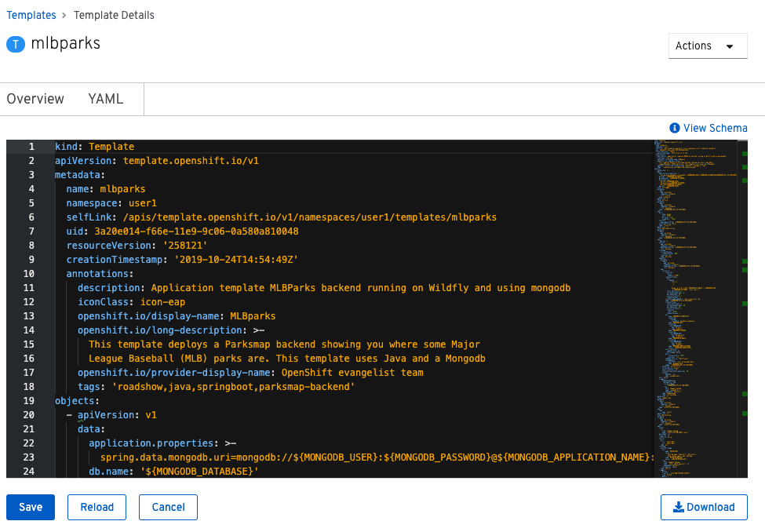Click line number 19 beside objects
765x532 pixels.
(28, 400)
